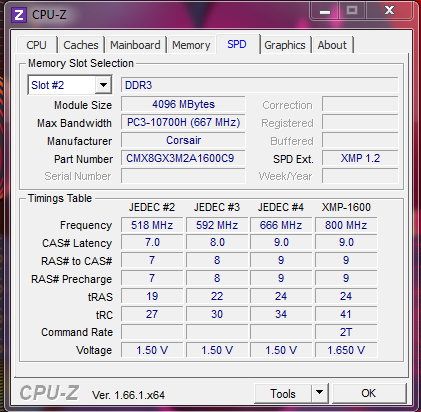Minimize the CPU-Z window

(x=325, y=11)
